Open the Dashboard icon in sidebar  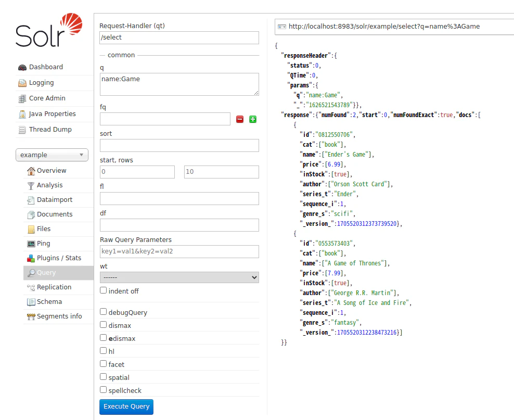tap(22, 67)
